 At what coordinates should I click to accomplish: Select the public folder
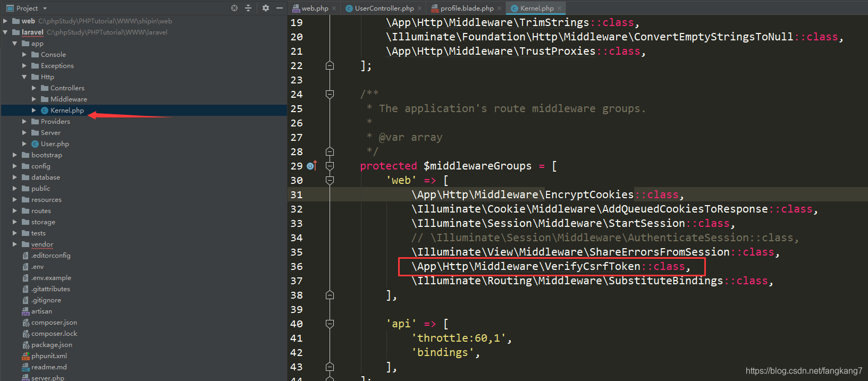coord(40,189)
